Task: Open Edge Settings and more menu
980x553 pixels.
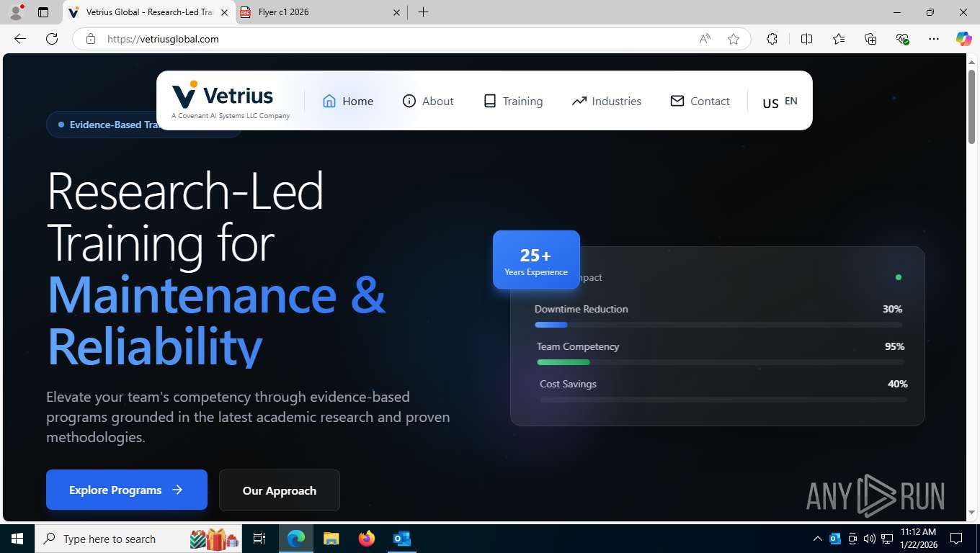Action: coord(934,39)
